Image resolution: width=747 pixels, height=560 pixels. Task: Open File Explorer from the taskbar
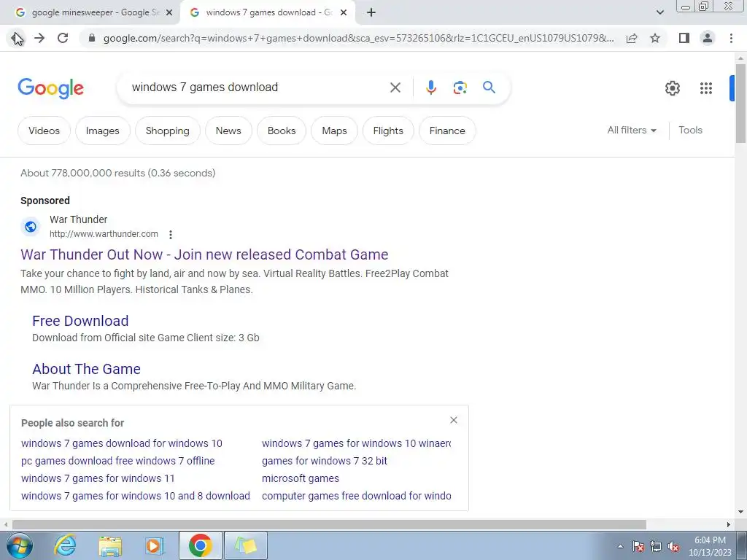click(x=110, y=545)
